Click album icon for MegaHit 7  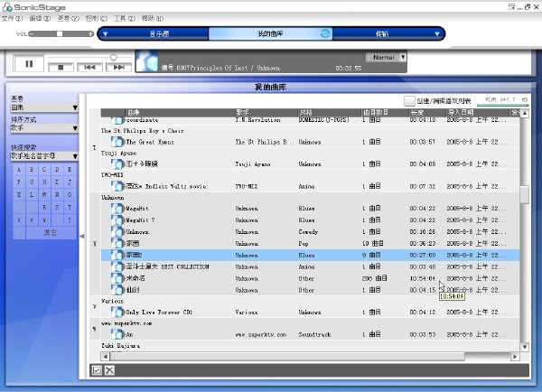point(117,219)
